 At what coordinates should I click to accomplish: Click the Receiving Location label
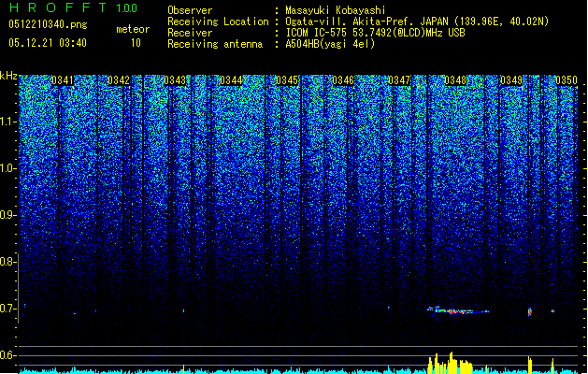(x=218, y=22)
